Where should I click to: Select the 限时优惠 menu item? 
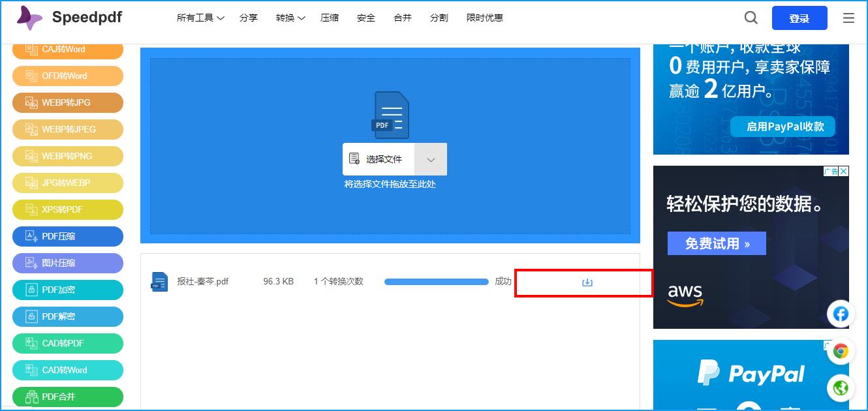[x=484, y=18]
